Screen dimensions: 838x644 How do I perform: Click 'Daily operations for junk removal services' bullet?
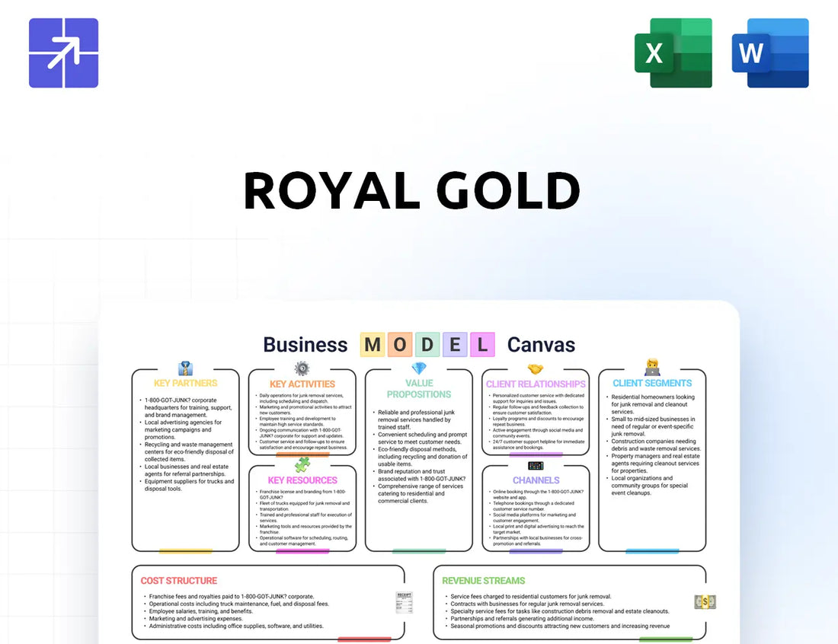302,398
